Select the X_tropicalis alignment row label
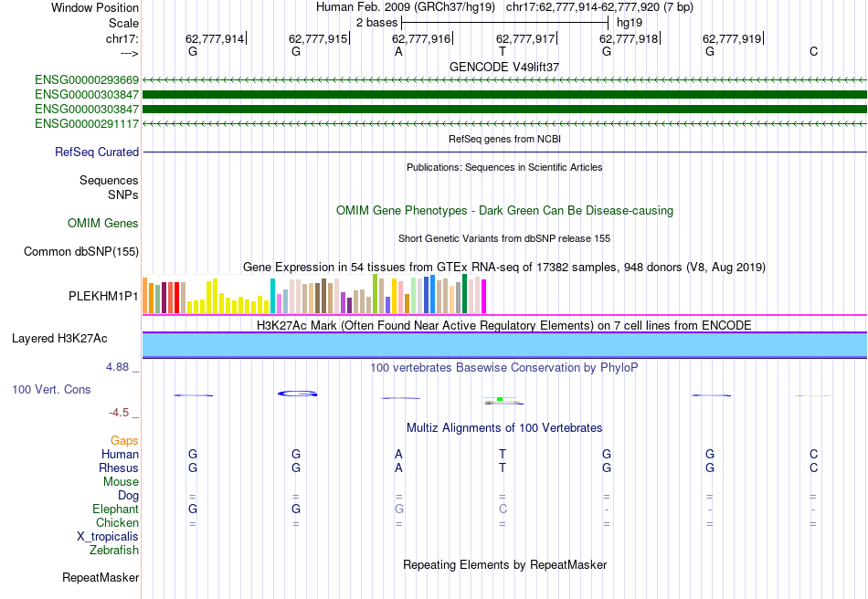 [108, 537]
